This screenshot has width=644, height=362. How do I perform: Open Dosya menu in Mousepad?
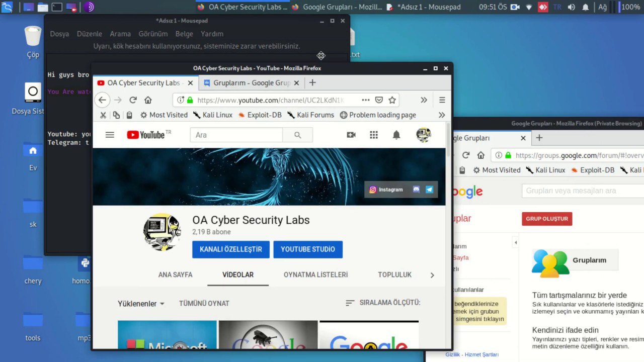pos(59,34)
